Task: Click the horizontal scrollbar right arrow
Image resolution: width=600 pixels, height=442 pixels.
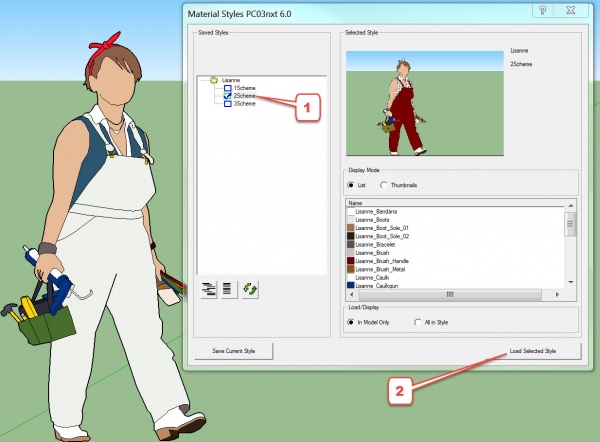Action: click(x=559, y=294)
